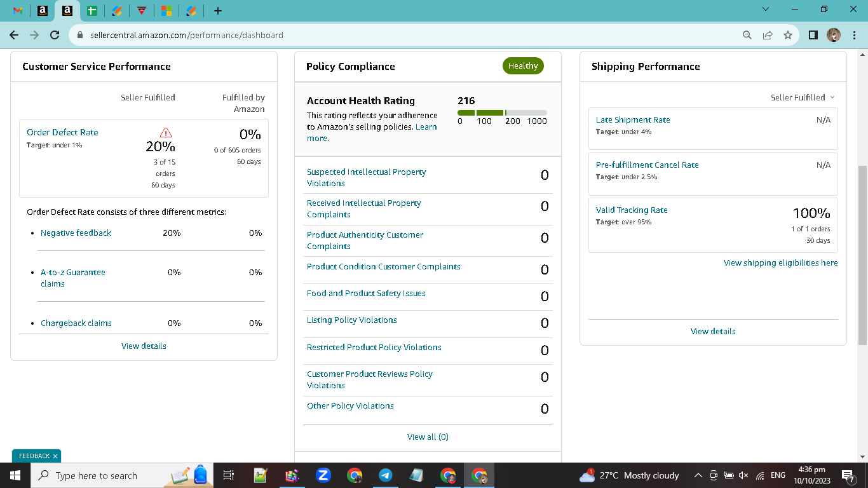Image resolution: width=868 pixels, height=488 pixels.
Task: Open Customer Product Reviews Policy Violations
Action: pos(370,379)
